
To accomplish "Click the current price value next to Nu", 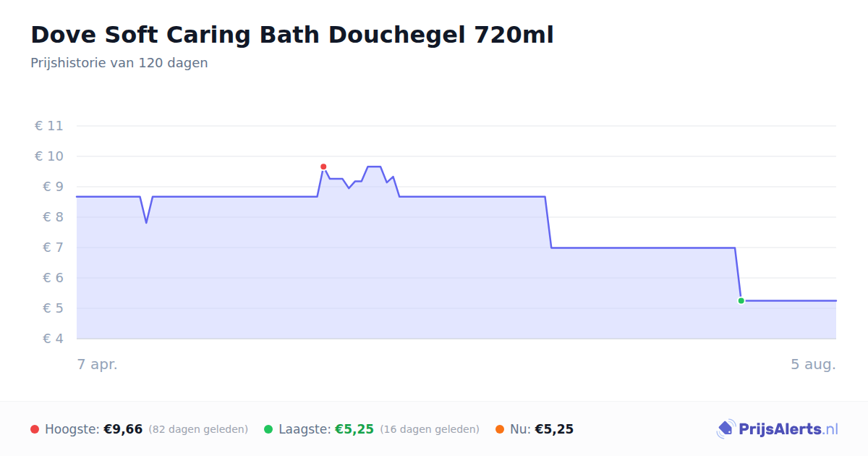I will pos(554,429).
